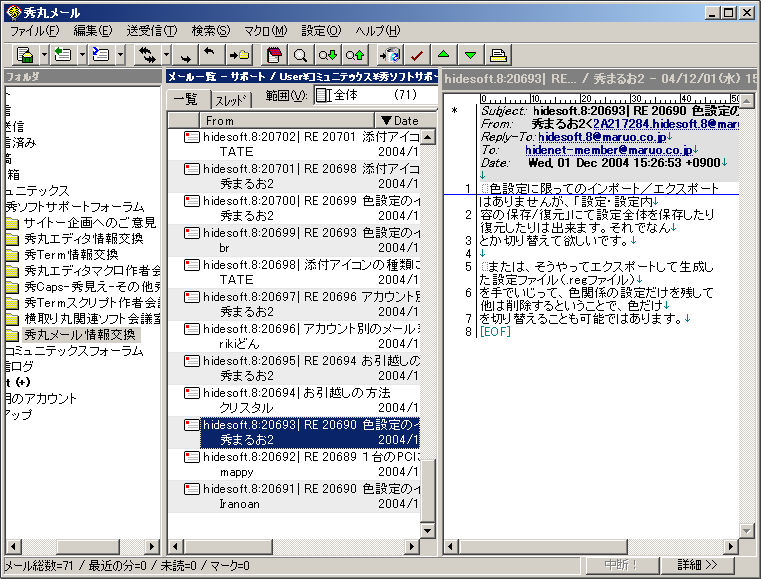The width and height of the screenshot is (761, 579).
Task: Open dropdown arrow beside send-receive icon
Action: click(x=166, y=54)
